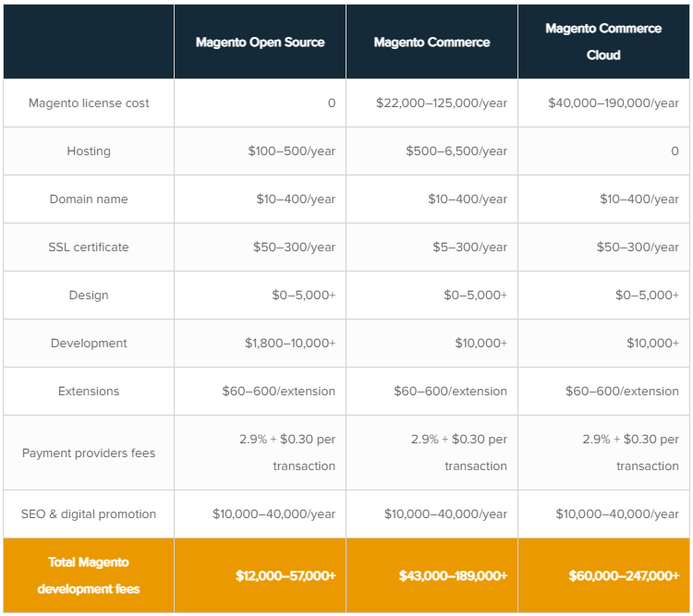Select the Domain name row label

(89, 199)
